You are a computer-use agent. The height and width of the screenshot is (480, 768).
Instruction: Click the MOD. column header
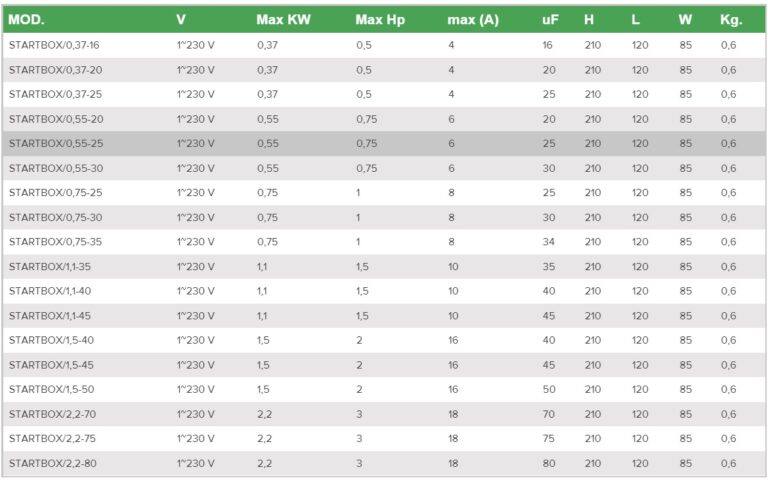(26, 20)
